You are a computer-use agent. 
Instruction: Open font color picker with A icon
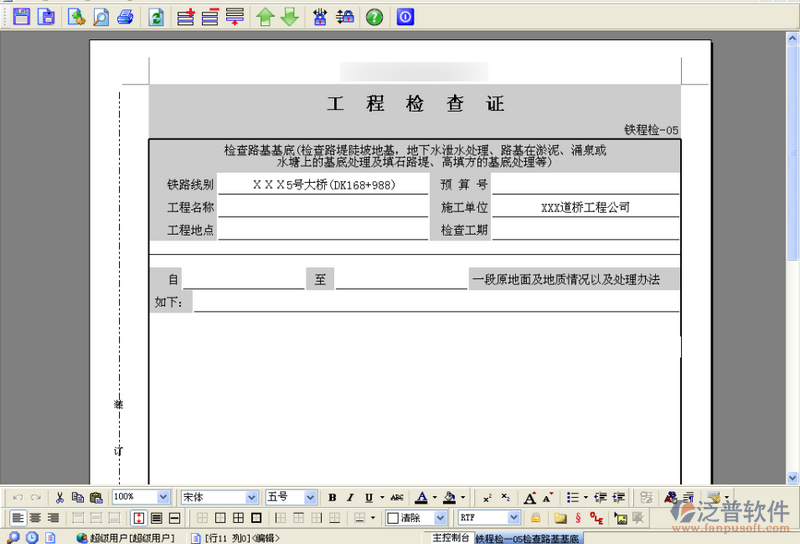point(421,497)
